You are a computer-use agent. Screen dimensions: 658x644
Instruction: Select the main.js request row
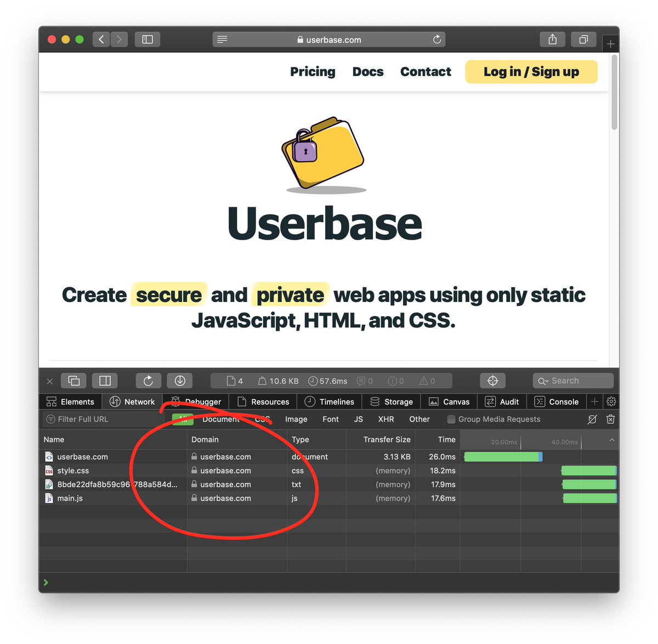pos(329,498)
